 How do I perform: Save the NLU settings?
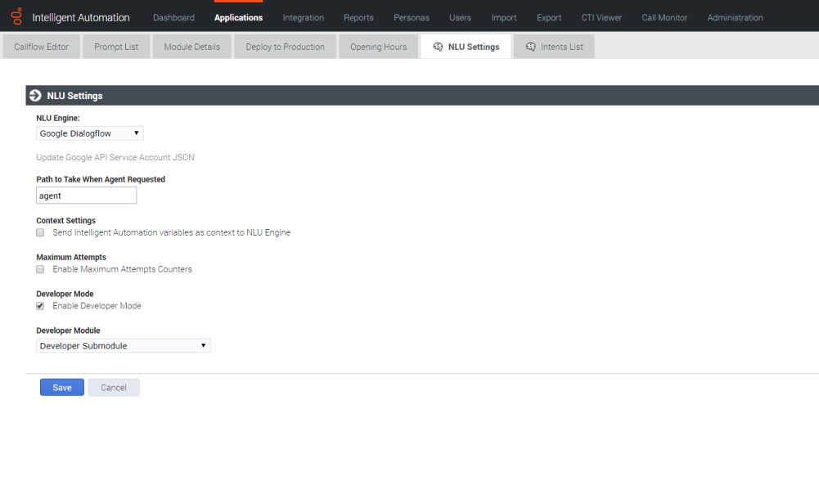click(x=62, y=388)
